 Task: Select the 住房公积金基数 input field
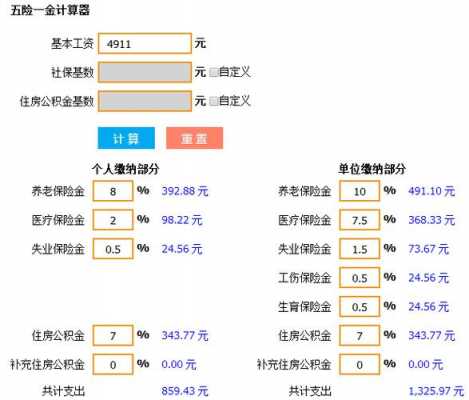(145, 101)
